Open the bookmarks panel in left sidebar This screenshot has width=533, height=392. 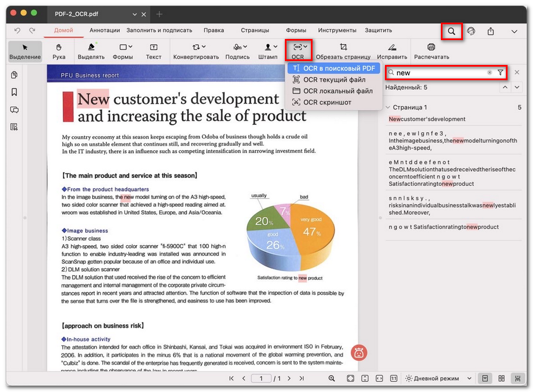coord(14,92)
